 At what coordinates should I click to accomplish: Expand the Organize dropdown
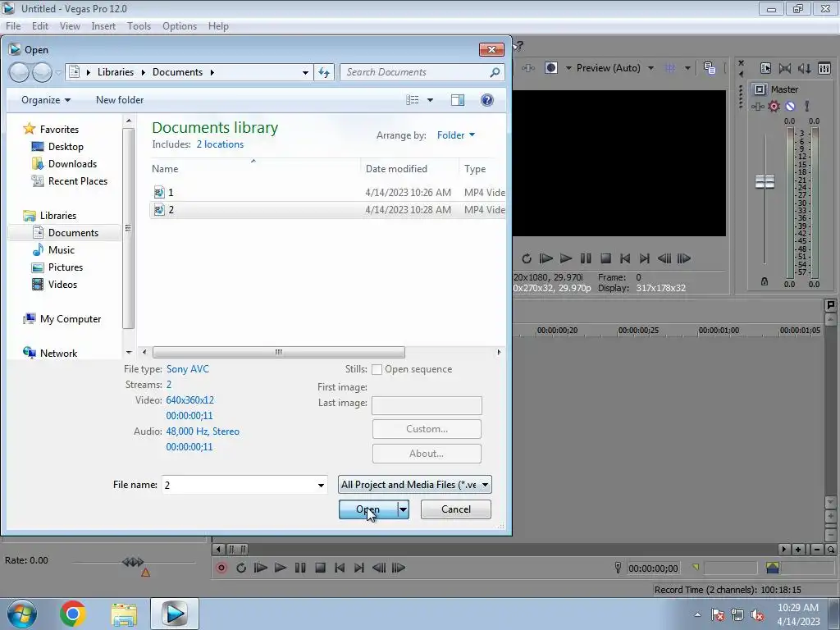[x=46, y=100]
